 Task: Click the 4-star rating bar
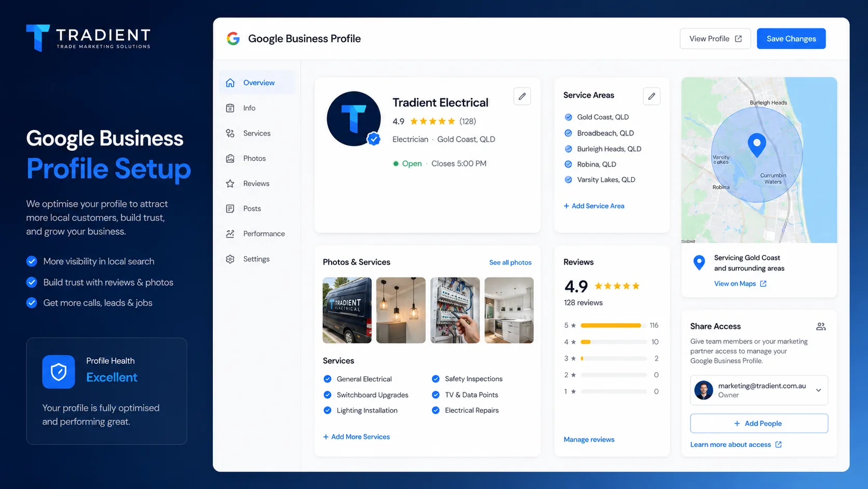[x=614, y=342]
